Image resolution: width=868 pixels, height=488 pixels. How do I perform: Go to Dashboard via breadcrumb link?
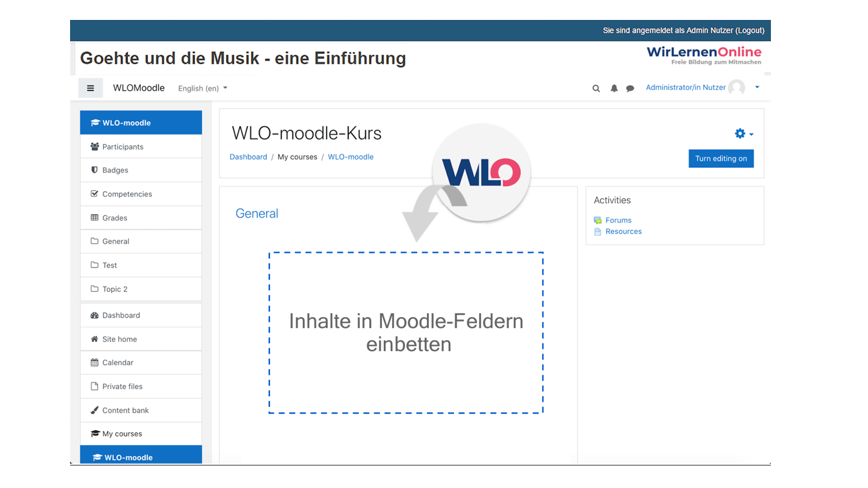pos(248,157)
